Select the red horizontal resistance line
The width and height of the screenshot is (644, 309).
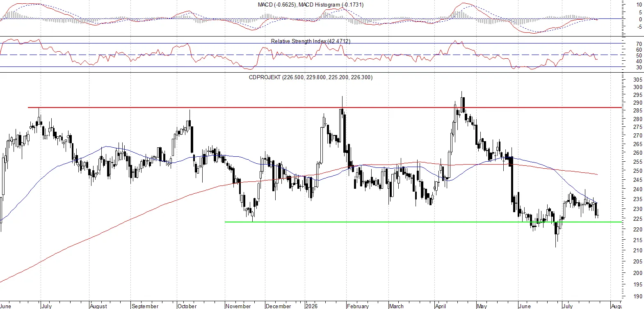pyautogui.click(x=325, y=108)
